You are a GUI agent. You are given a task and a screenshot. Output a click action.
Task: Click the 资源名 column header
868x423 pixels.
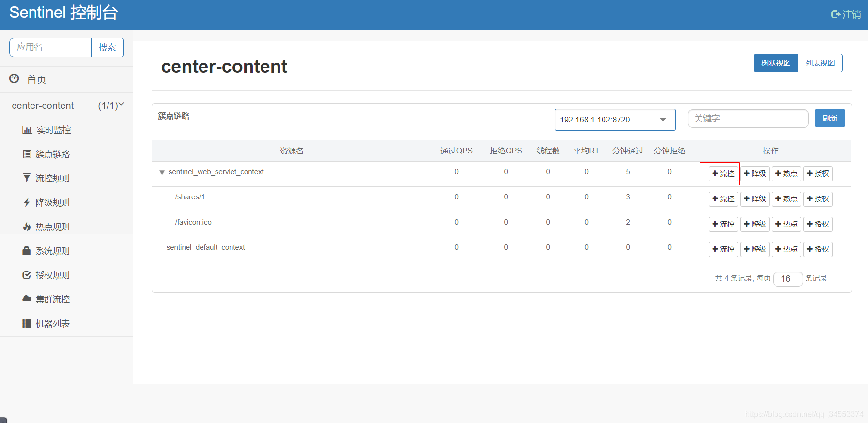(x=292, y=151)
